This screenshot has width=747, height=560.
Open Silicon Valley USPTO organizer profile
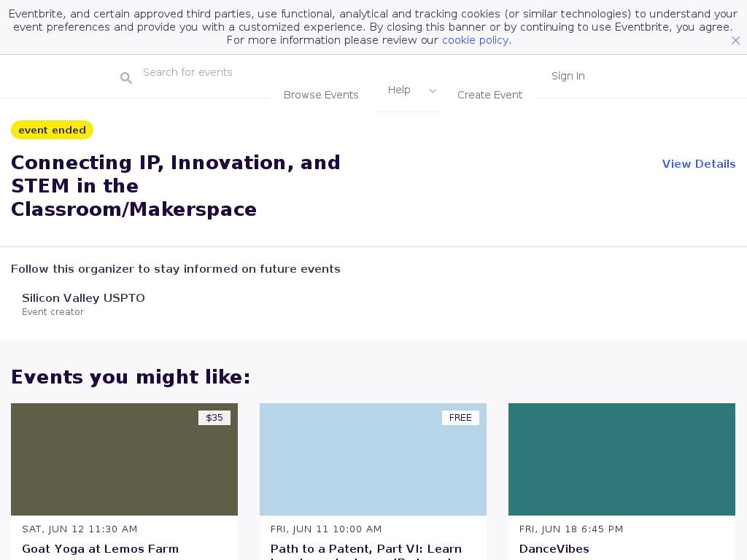pyautogui.click(x=83, y=298)
